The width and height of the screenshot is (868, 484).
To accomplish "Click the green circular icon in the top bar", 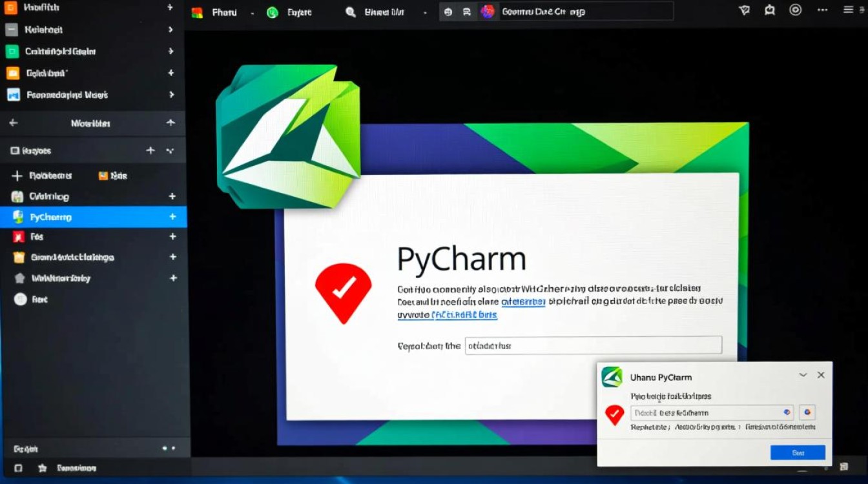I will (x=273, y=12).
